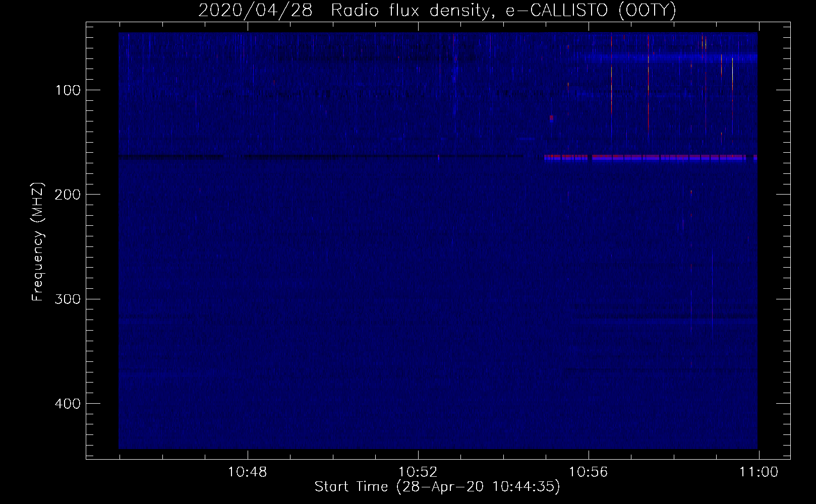Click the 10:52 time tick label
This screenshot has height=504, width=816.
pos(418,472)
